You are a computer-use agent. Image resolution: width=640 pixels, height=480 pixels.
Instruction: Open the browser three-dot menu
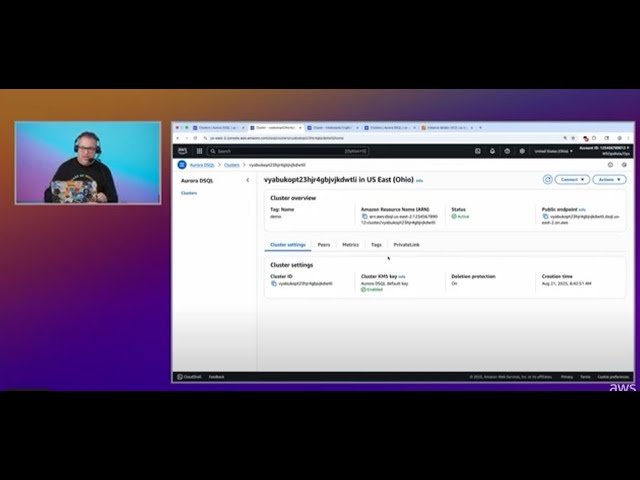[629, 138]
